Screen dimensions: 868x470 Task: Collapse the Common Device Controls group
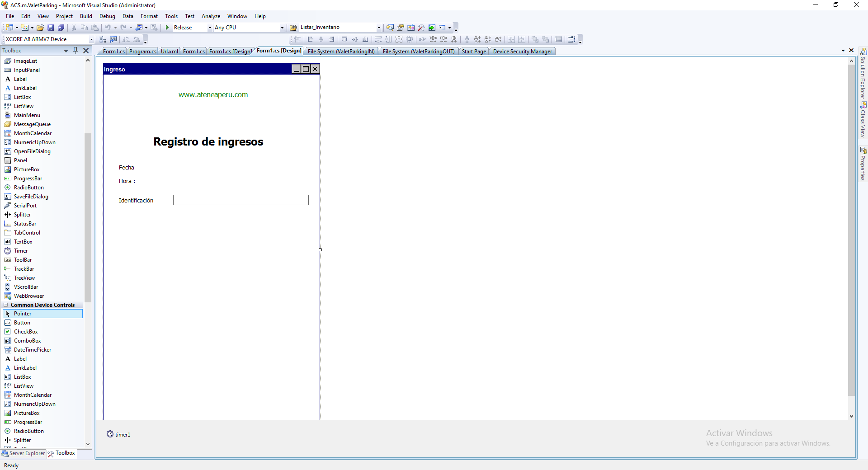(x=6, y=305)
